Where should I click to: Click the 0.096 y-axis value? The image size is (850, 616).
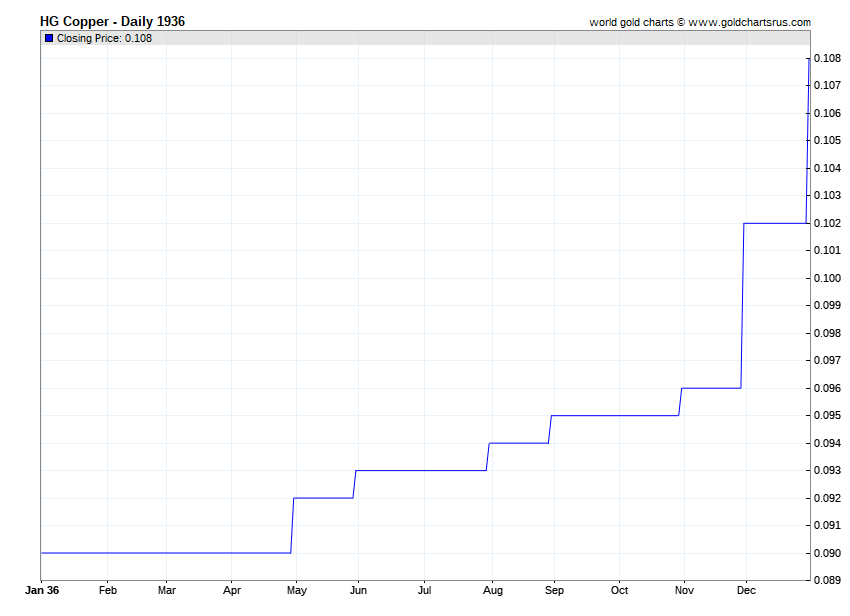pos(827,388)
